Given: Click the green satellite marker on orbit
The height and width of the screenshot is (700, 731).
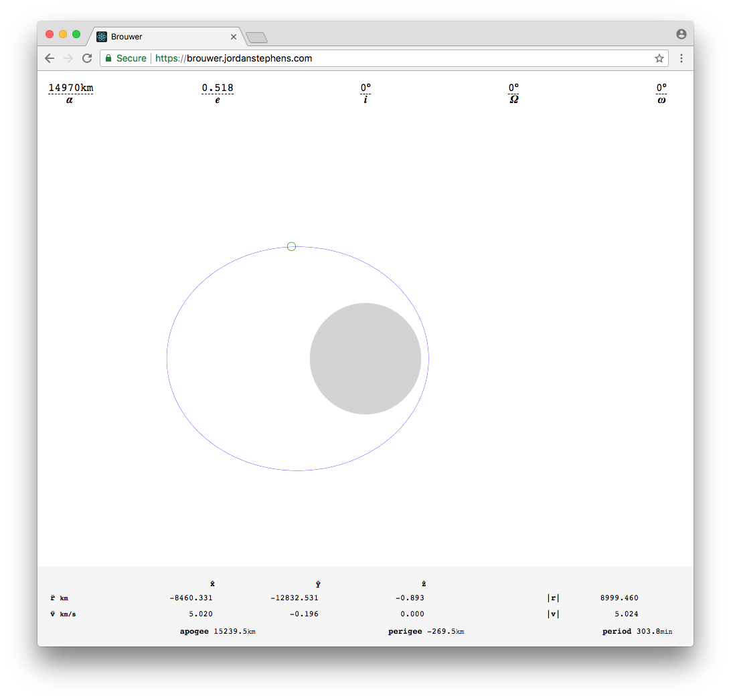Looking at the screenshot, I should coord(291,246).
